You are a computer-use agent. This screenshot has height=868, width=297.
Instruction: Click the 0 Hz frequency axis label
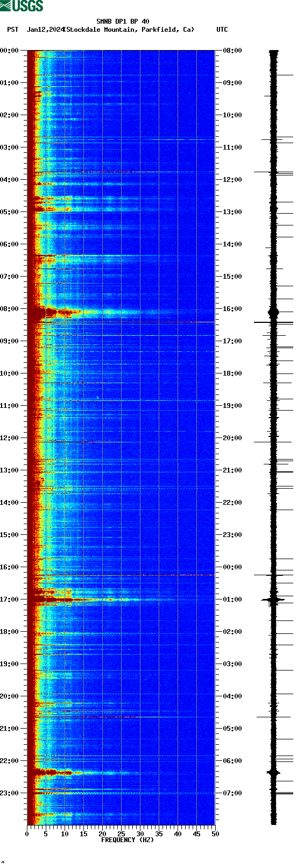point(27,834)
